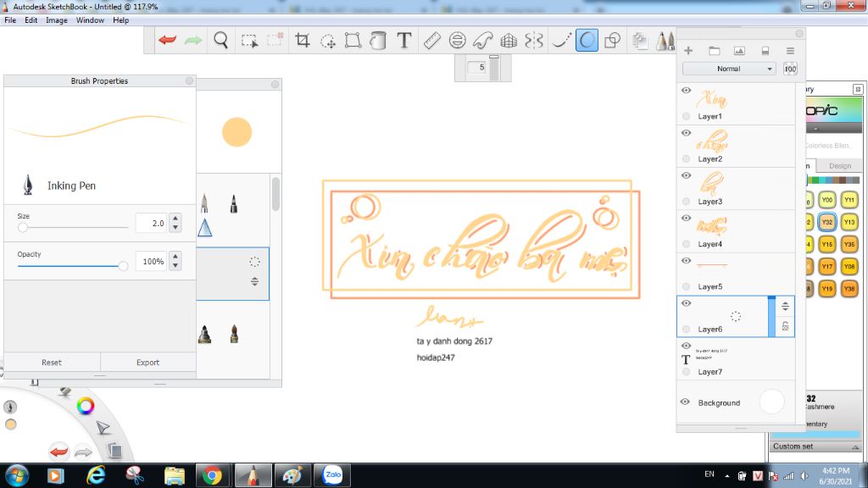The height and width of the screenshot is (488, 868).
Task: Click the clear layer icon in Layers panel
Action: [765, 51]
